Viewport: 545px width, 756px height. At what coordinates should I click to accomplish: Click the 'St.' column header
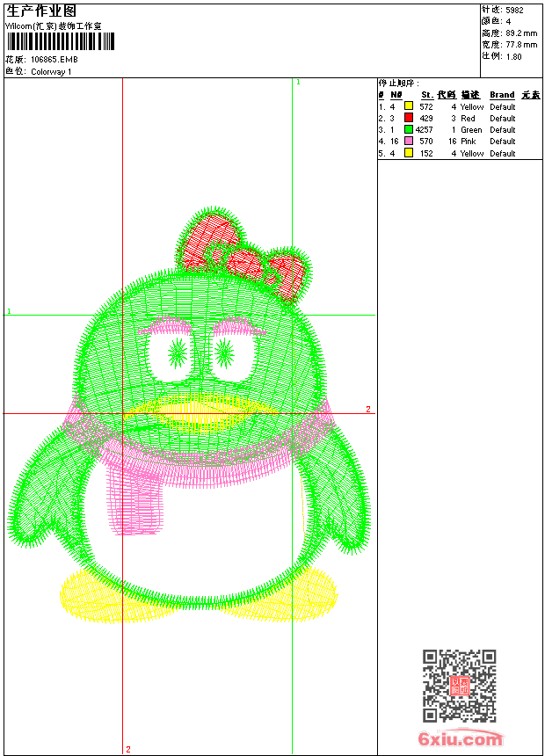[x=427, y=95]
